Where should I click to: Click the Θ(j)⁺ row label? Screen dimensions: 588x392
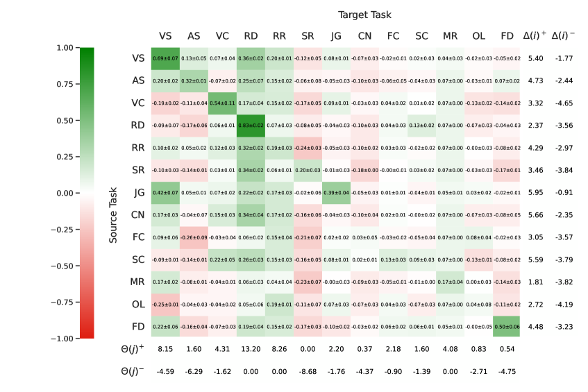[132, 350]
